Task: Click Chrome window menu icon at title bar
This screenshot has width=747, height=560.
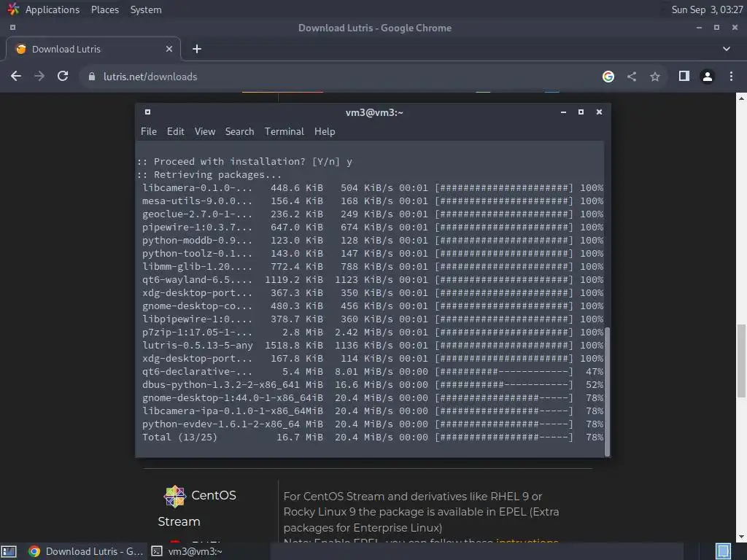Action: coord(12,28)
